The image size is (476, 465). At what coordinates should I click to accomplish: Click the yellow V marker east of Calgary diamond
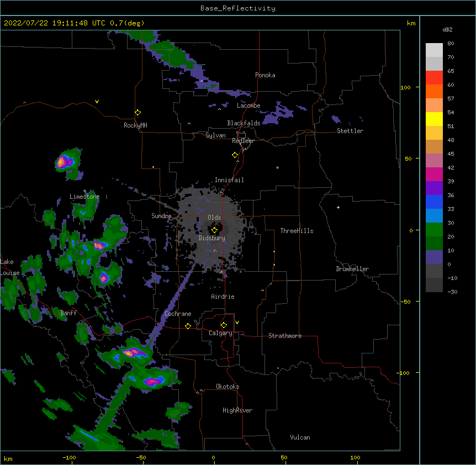pos(237,323)
